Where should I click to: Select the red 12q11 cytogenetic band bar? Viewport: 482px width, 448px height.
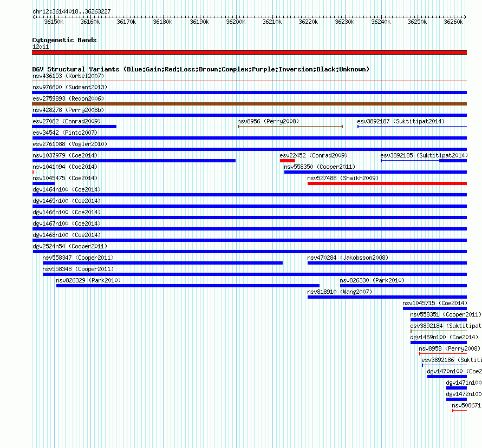click(249, 52)
